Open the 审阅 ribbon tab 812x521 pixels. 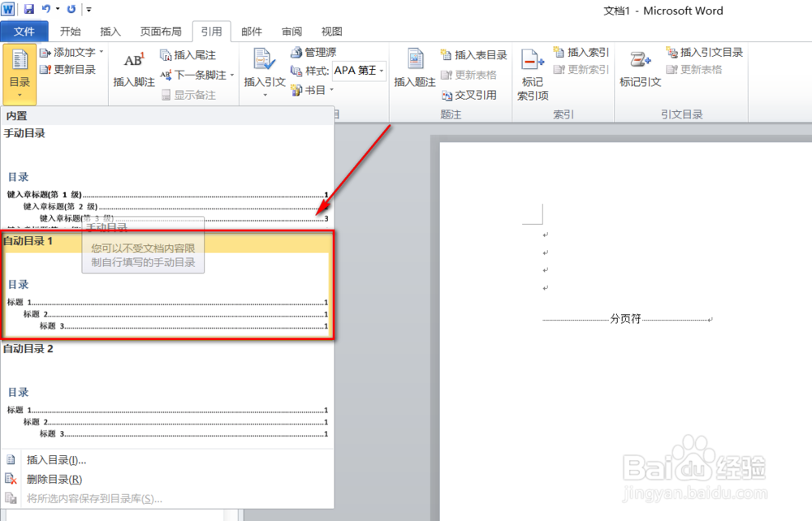[292, 32]
